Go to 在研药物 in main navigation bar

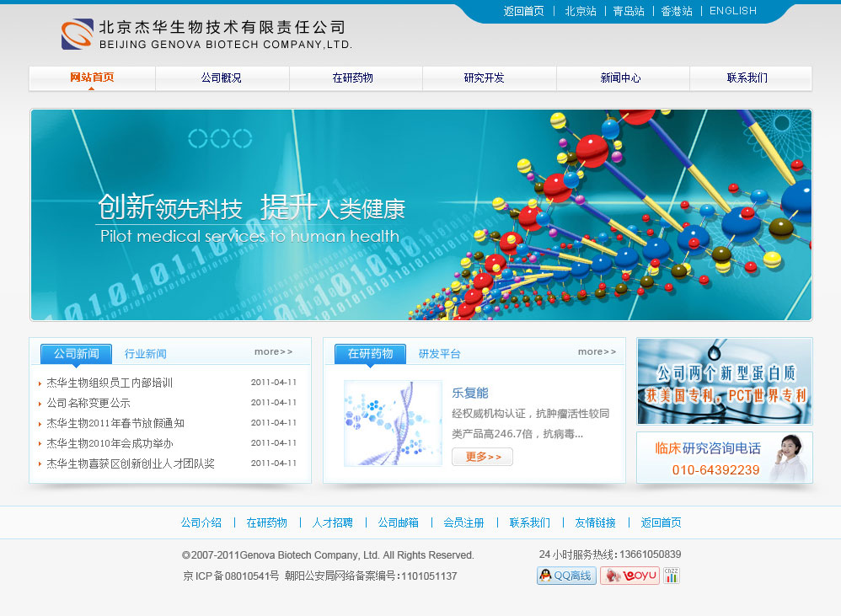click(353, 78)
